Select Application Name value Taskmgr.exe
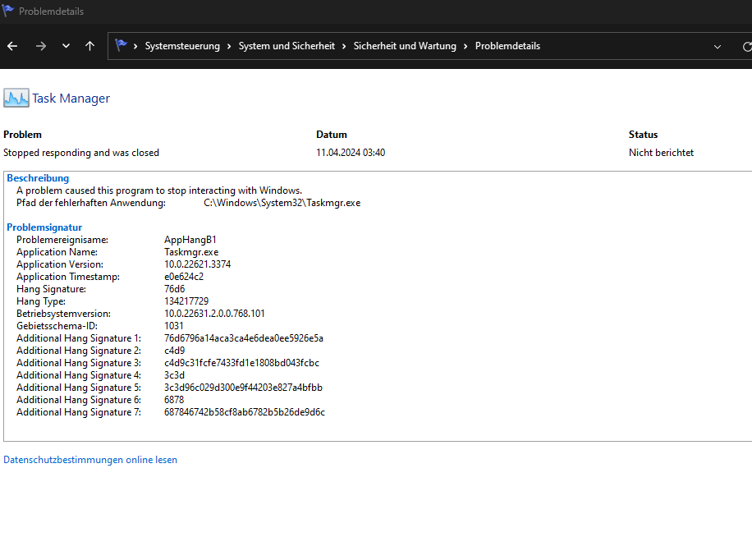This screenshot has height=560, width=752. click(x=191, y=252)
